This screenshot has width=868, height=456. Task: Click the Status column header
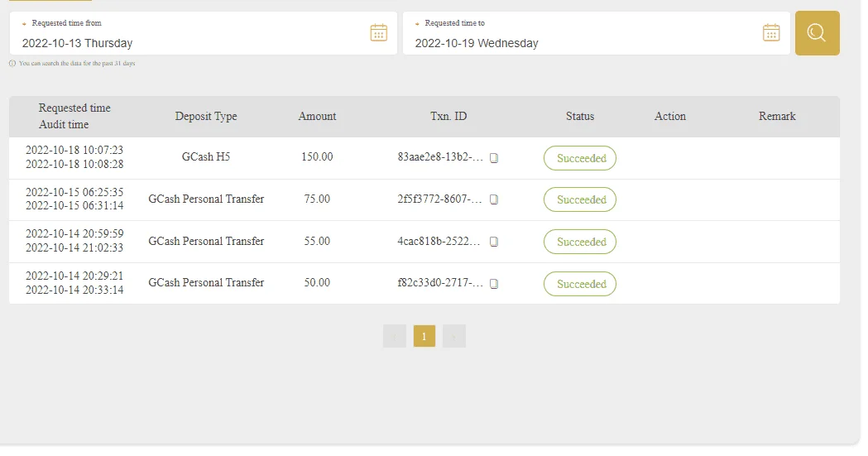click(x=579, y=116)
